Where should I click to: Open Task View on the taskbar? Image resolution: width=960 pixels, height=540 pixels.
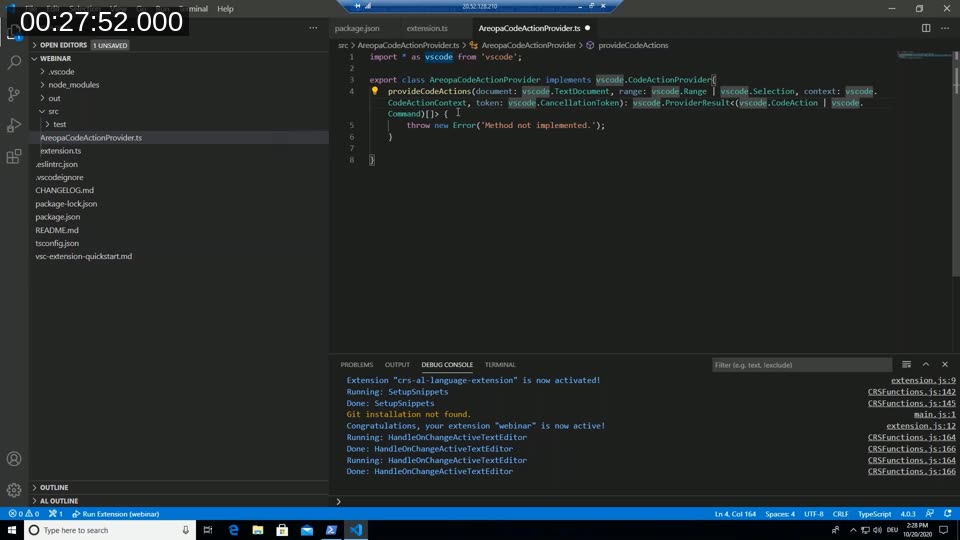(208, 530)
